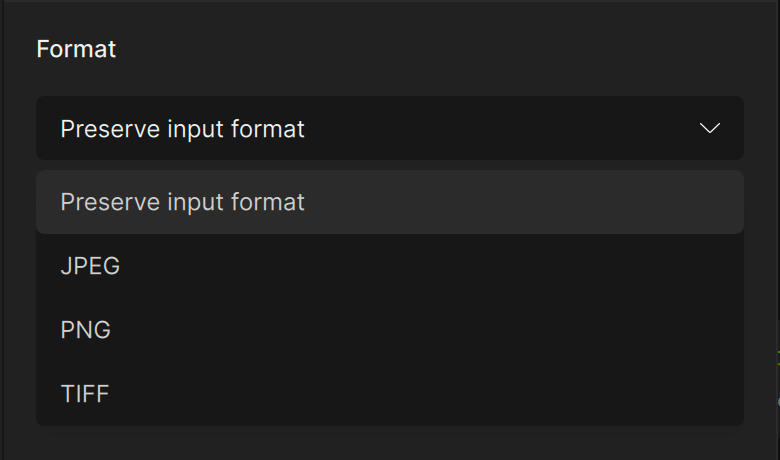This screenshot has height=460, width=780.
Task: Change format to TIFF in the list
Action: pyautogui.click(x=390, y=393)
